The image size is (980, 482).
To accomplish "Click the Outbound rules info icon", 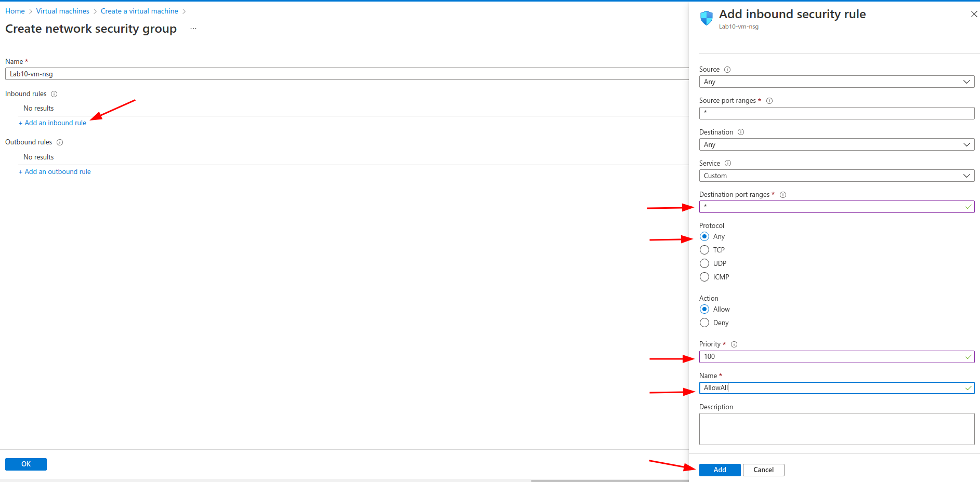I will click(60, 142).
